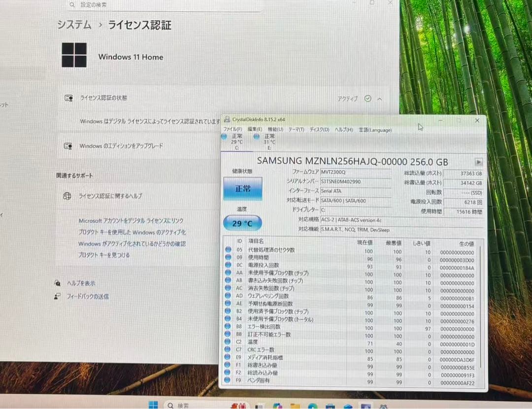532x409 pixels.
Task: Click the 29 °C temperature indicator
Action: pos(242,223)
